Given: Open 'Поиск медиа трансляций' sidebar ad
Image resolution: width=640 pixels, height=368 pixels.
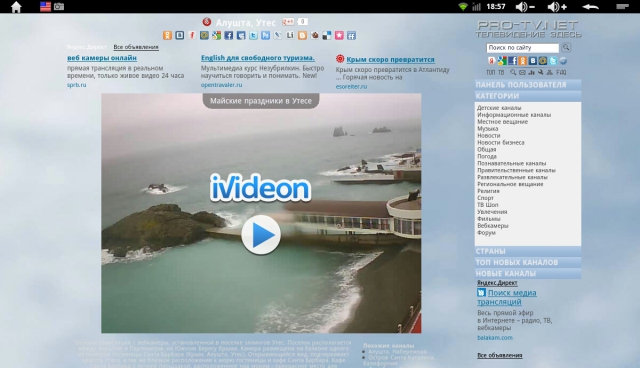Looking at the screenshot, I should [x=507, y=297].
